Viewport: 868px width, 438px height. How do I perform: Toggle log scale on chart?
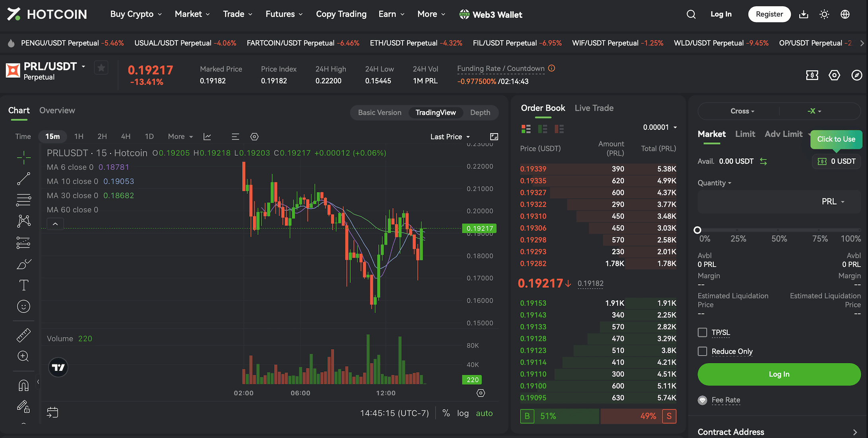463,413
